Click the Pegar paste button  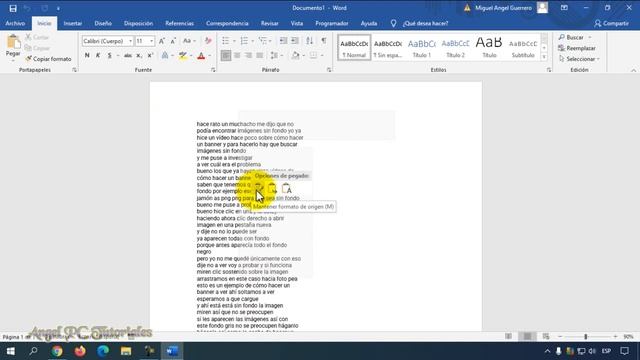coord(13,47)
